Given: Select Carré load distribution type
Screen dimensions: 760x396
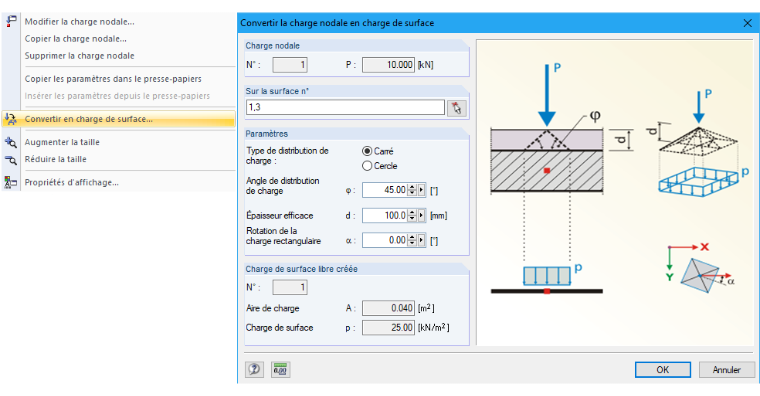Looking at the screenshot, I should [367, 151].
